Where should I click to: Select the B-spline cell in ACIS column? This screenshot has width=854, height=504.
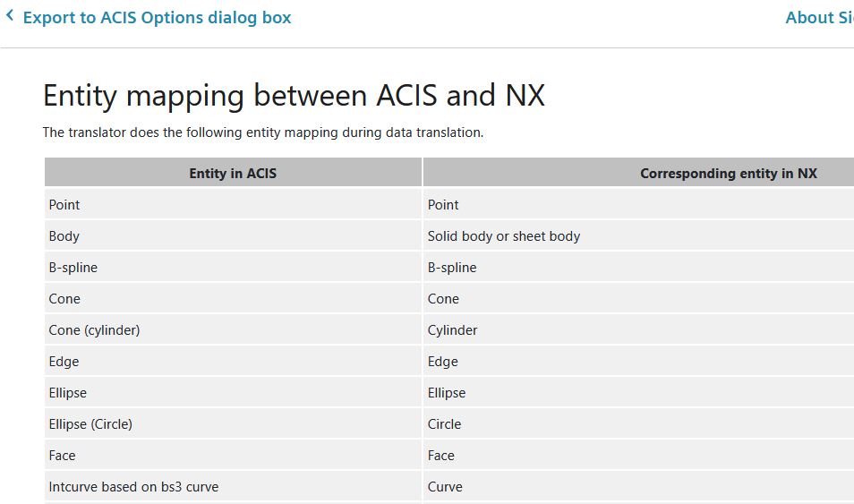click(x=233, y=267)
